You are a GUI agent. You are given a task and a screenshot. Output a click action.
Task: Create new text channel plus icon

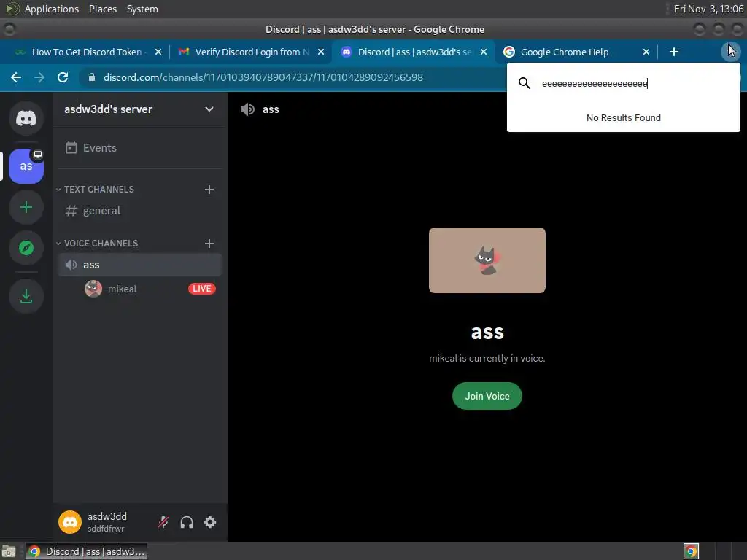click(x=209, y=190)
